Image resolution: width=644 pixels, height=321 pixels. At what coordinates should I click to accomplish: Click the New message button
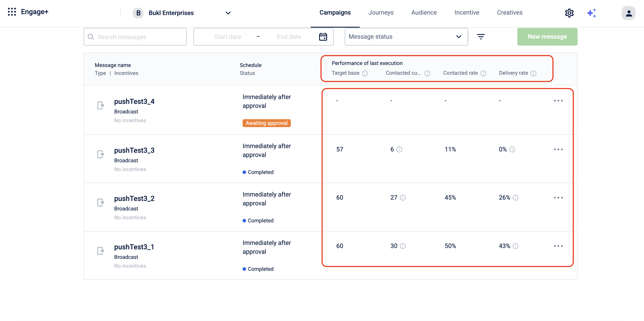(547, 37)
